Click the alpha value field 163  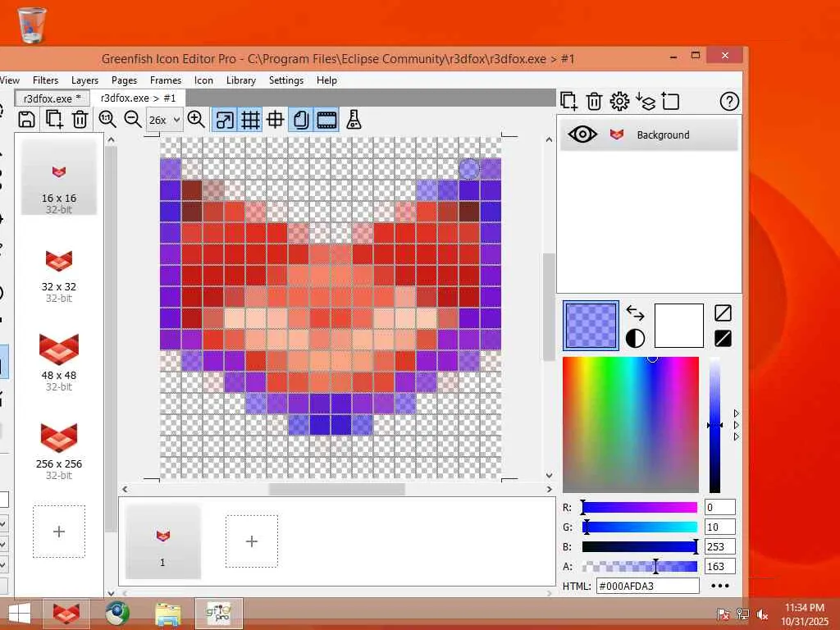[x=719, y=566]
